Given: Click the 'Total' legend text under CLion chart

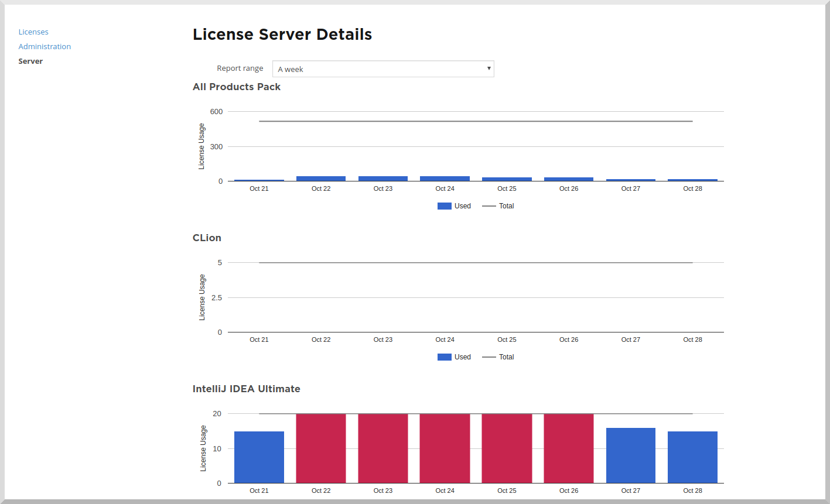Looking at the screenshot, I should pos(507,357).
